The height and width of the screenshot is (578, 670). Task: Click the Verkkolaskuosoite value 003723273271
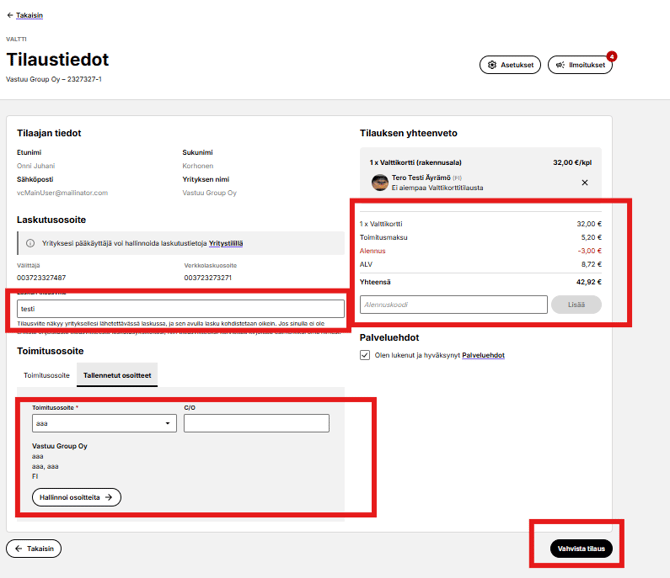(208, 278)
